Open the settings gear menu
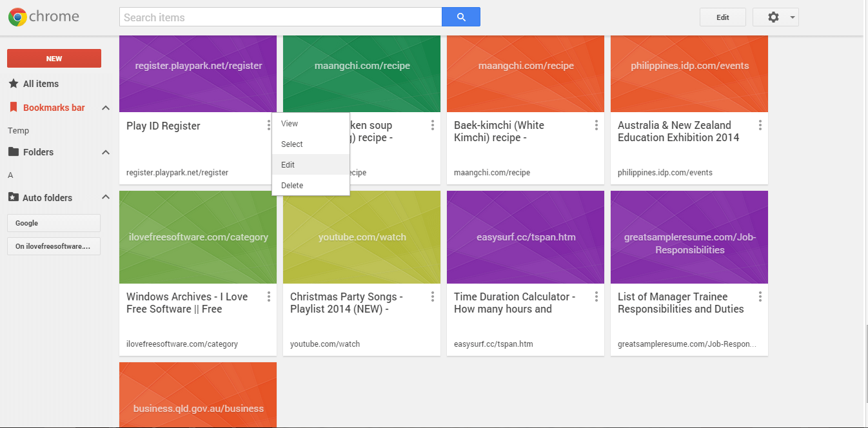 click(773, 17)
